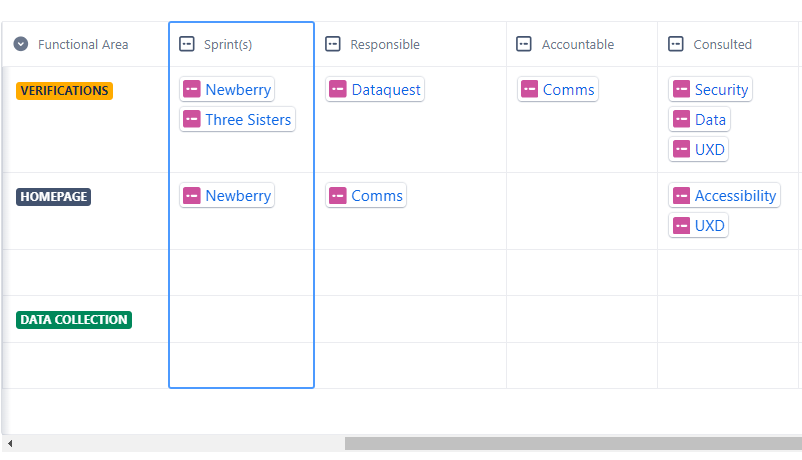802x460 pixels.
Task: Click the pink icon beside Security
Action: 681,89
